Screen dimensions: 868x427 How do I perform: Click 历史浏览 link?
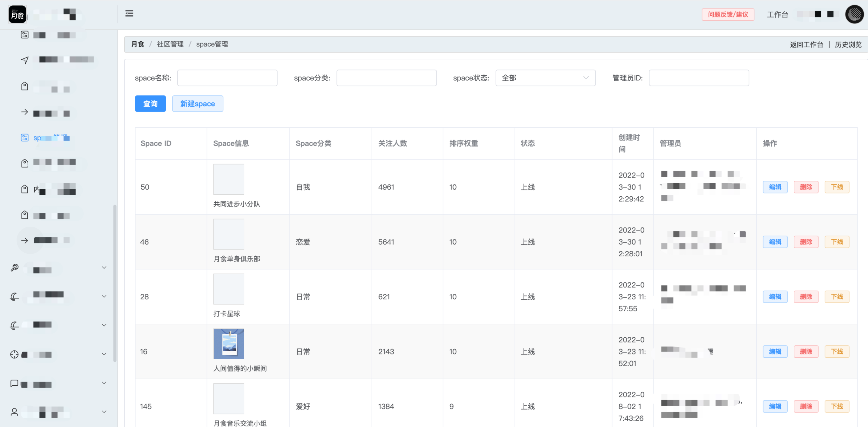[x=848, y=45]
